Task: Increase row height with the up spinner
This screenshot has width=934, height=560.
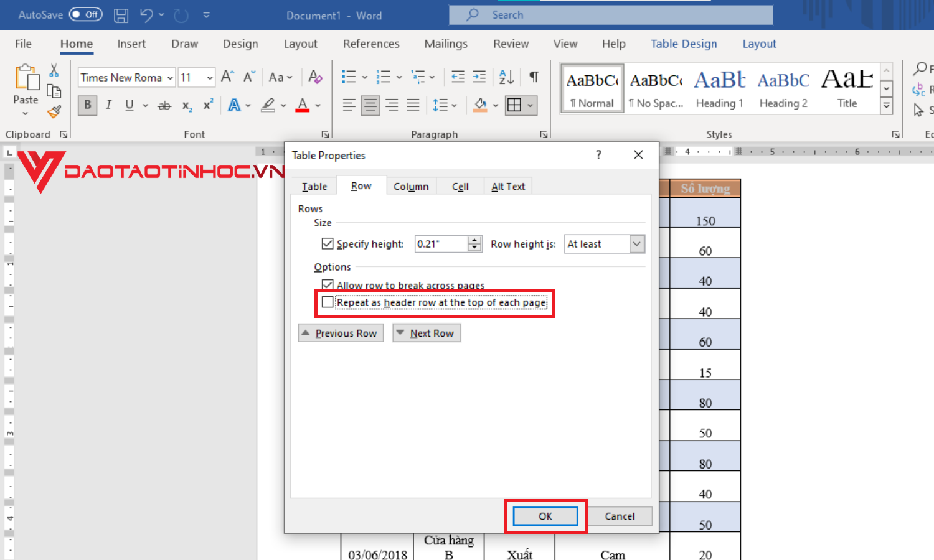Action: (x=474, y=240)
